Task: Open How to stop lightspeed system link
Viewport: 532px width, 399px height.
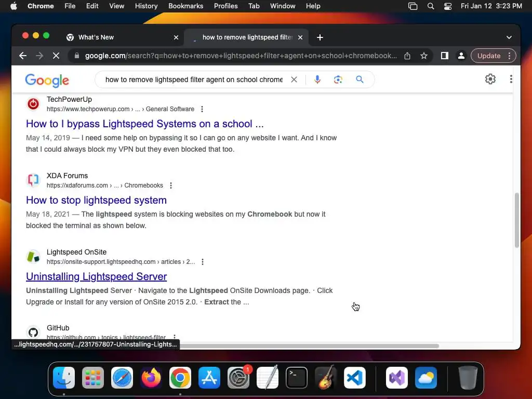Action: coord(96,200)
